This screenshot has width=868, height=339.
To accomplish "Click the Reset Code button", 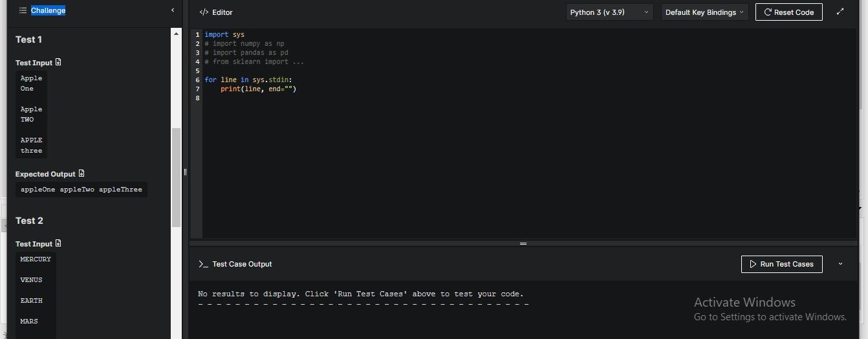I will [788, 12].
